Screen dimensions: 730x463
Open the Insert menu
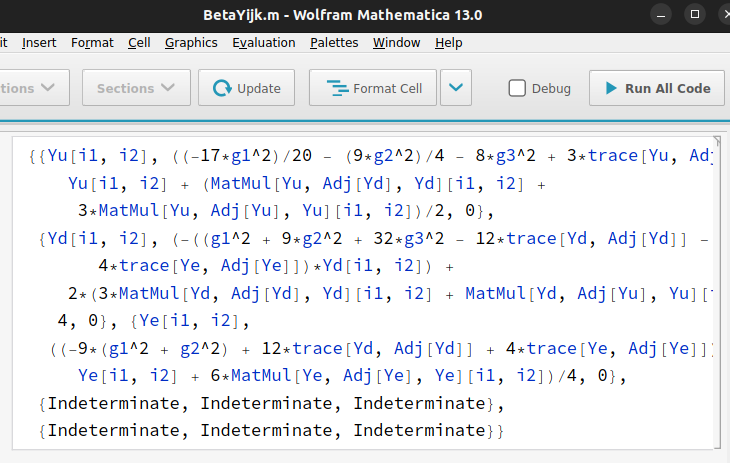(39, 43)
